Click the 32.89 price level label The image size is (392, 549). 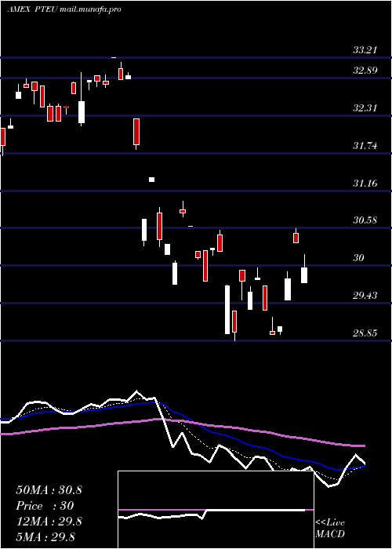(365, 71)
